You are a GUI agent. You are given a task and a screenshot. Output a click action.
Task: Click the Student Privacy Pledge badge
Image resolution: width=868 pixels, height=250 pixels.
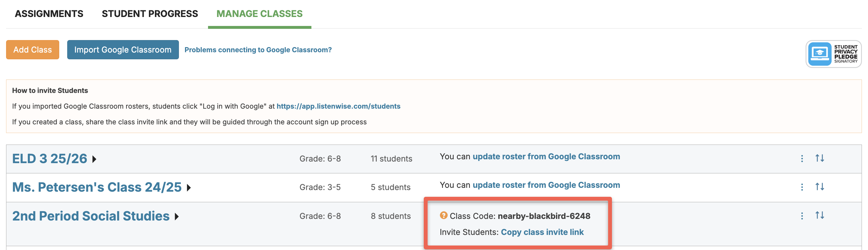click(x=833, y=54)
